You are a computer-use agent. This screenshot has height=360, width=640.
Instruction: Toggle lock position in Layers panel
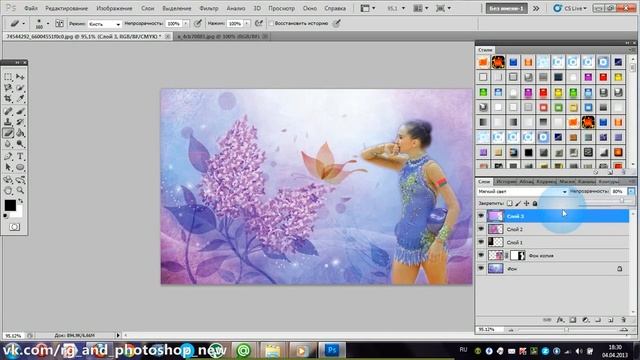pyautogui.click(x=527, y=203)
